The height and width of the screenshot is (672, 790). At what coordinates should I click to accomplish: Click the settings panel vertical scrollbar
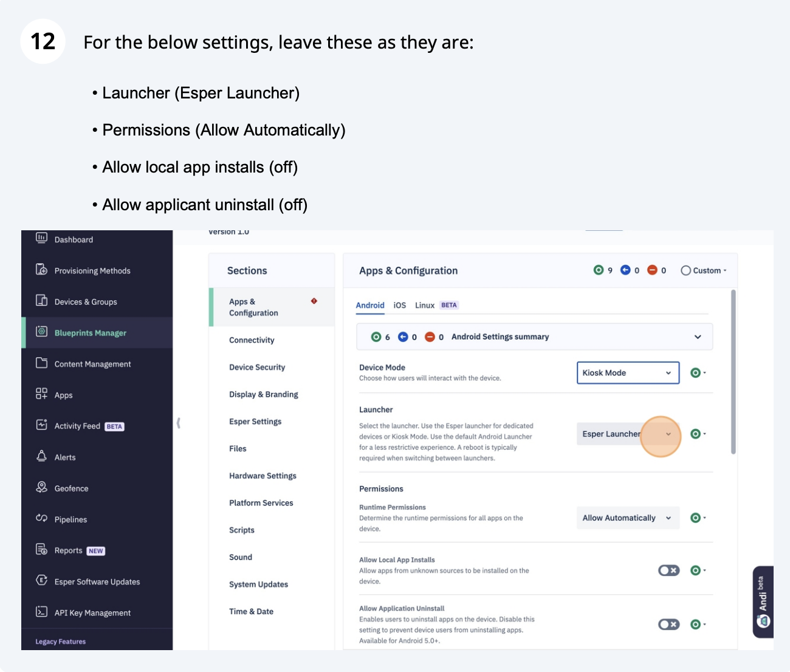point(733,372)
